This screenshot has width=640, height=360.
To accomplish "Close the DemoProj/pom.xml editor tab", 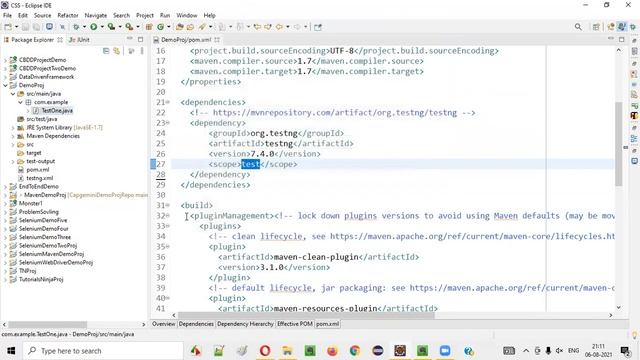I will (x=217, y=40).
